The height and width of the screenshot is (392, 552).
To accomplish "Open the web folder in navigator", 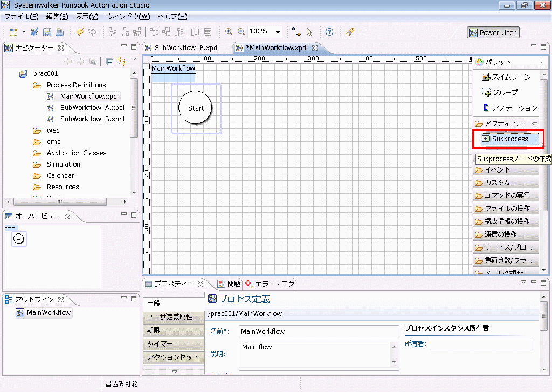I will [x=53, y=130].
